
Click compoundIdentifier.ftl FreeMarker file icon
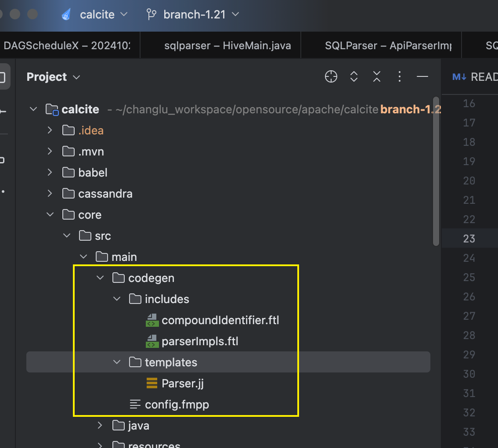[x=152, y=320]
